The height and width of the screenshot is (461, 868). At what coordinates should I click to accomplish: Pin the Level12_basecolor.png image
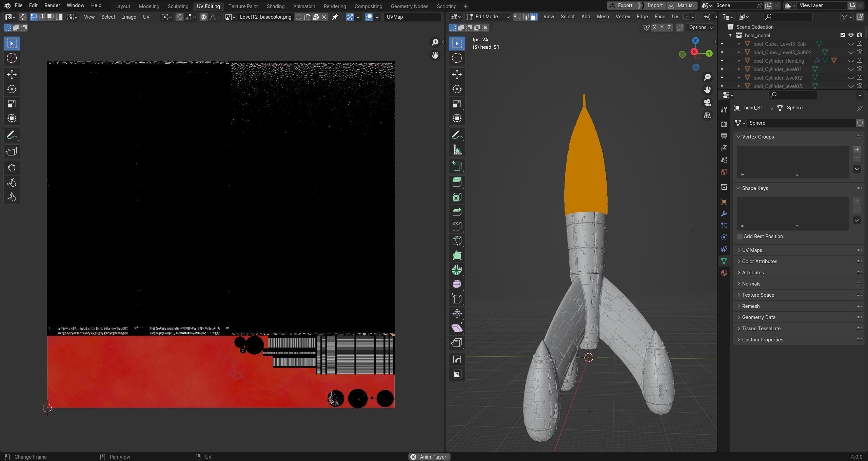(335, 17)
